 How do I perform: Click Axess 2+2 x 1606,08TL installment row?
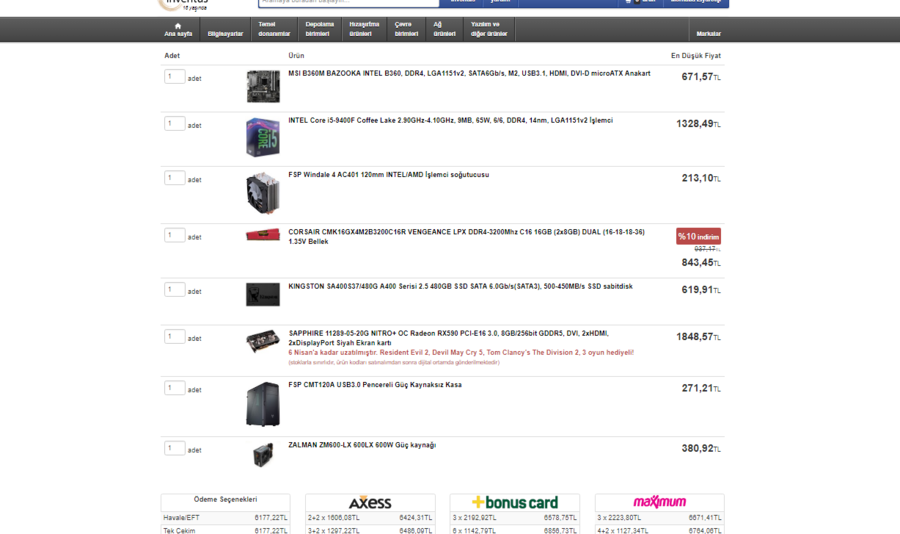(x=370, y=518)
